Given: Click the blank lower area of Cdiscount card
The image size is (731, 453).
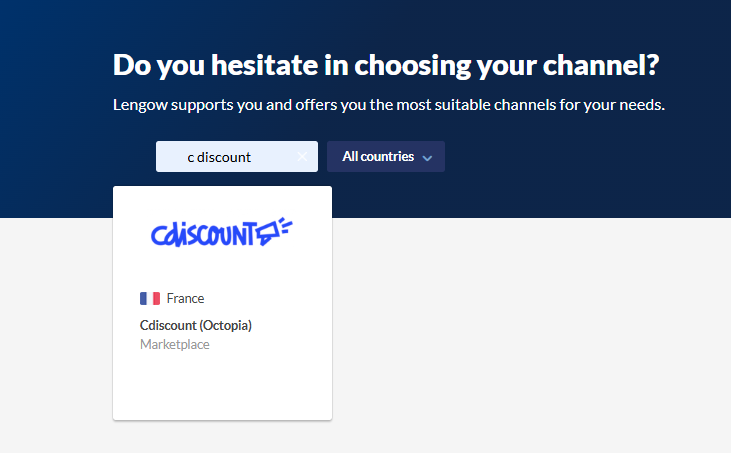Looking at the screenshot, I should 222,390.
